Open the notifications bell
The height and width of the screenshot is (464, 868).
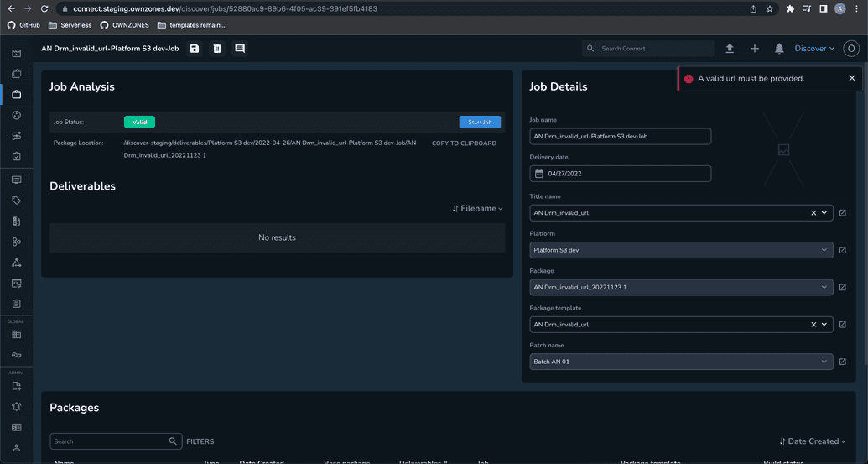click(x=779, y=49)
